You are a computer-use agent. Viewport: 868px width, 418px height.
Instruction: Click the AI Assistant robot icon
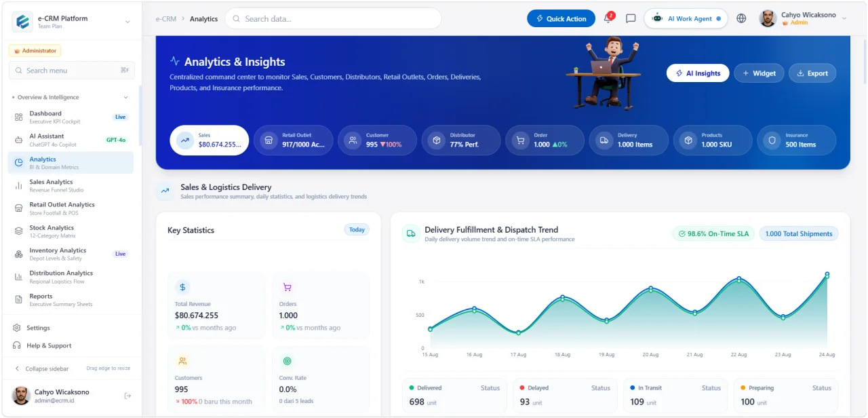pyautogui.click(x=18, y=140)
